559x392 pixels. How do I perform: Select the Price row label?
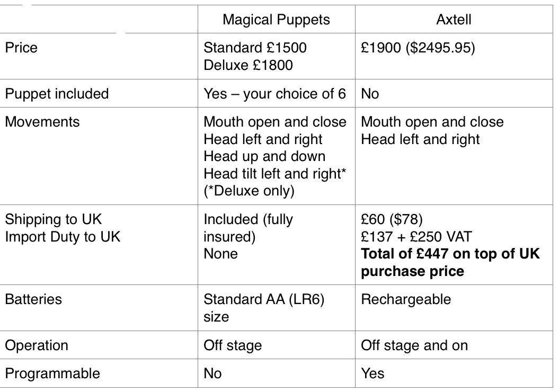point(21,48)
